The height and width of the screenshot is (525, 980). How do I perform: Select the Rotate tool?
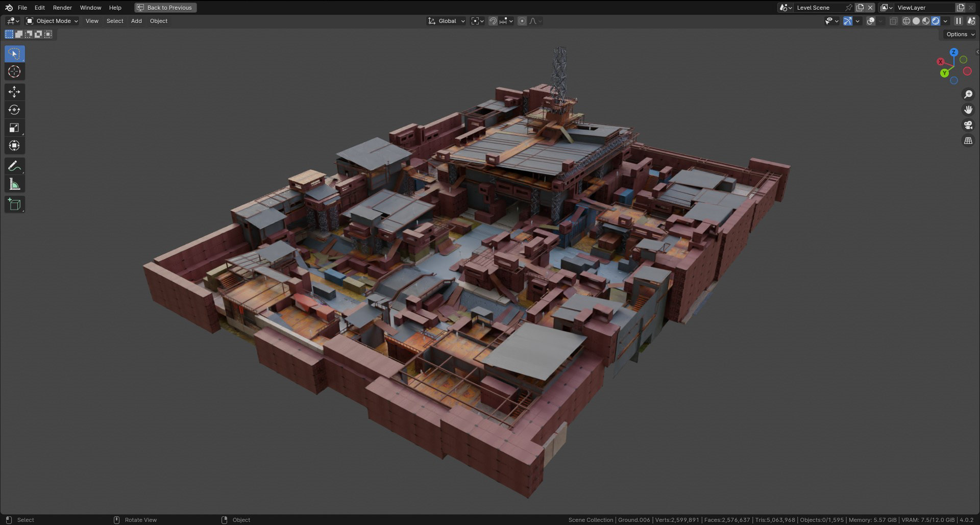[14, 110]
